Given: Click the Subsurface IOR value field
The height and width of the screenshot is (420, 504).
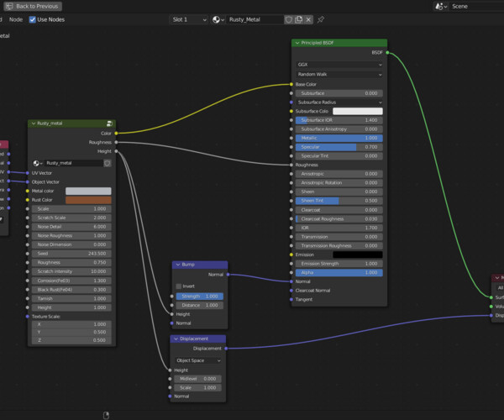Looking at the screenshot, I should point(339,120).
